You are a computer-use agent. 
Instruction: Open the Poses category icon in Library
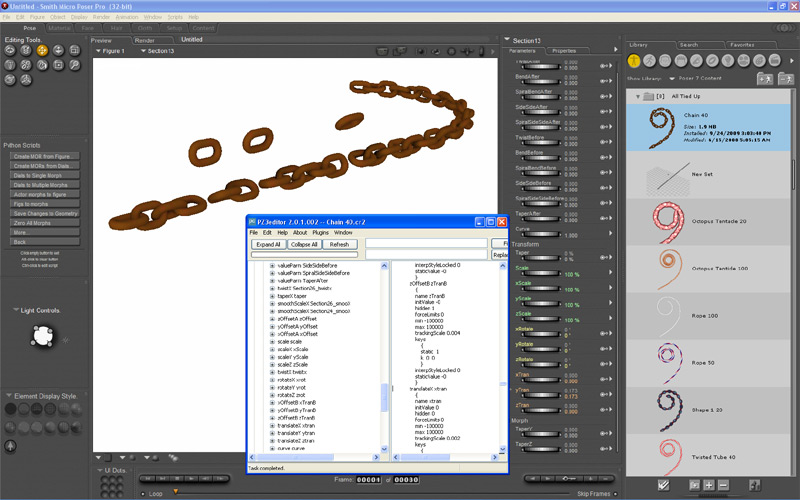click(648, 60)
